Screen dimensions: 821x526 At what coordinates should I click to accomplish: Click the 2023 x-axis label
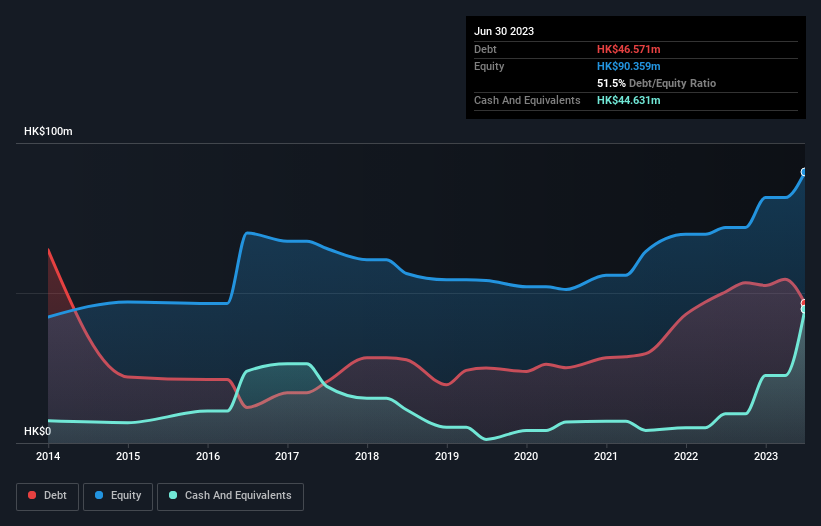(x=765, y=456)
